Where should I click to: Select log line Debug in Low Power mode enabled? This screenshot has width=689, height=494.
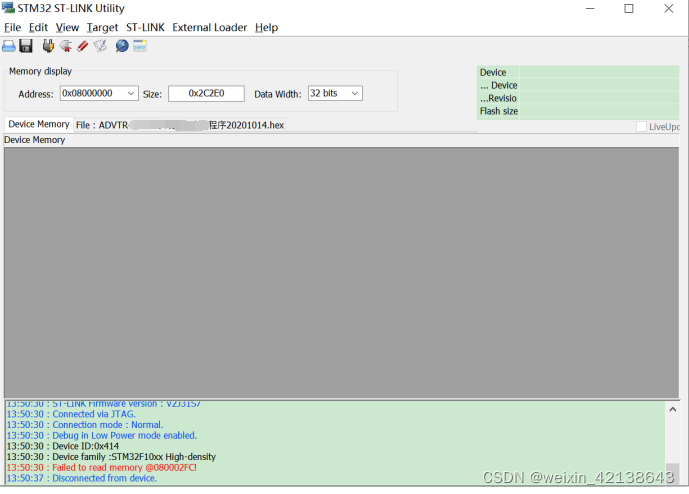(x=102, y=436)
